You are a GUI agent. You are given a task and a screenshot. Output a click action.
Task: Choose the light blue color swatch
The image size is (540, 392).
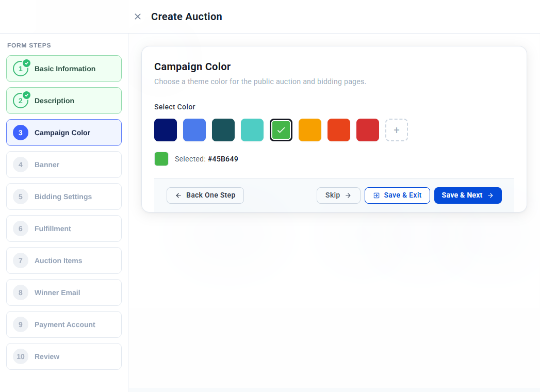[194, 130]
